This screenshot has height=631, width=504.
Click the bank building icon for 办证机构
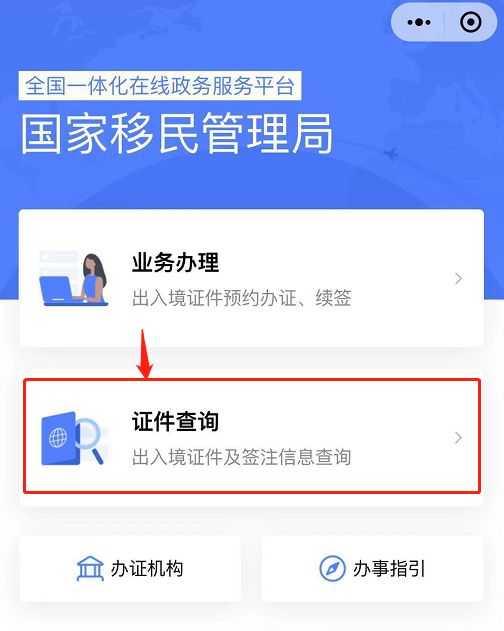click(x=90, y=569)
